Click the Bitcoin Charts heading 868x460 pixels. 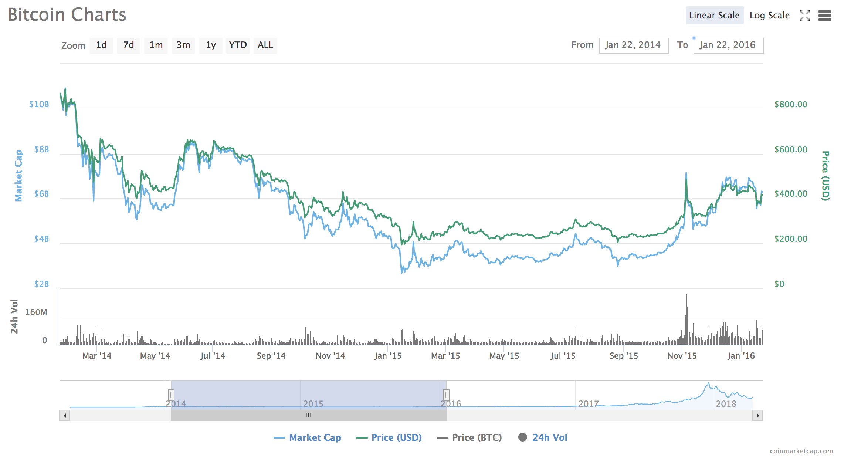(67, 15)
